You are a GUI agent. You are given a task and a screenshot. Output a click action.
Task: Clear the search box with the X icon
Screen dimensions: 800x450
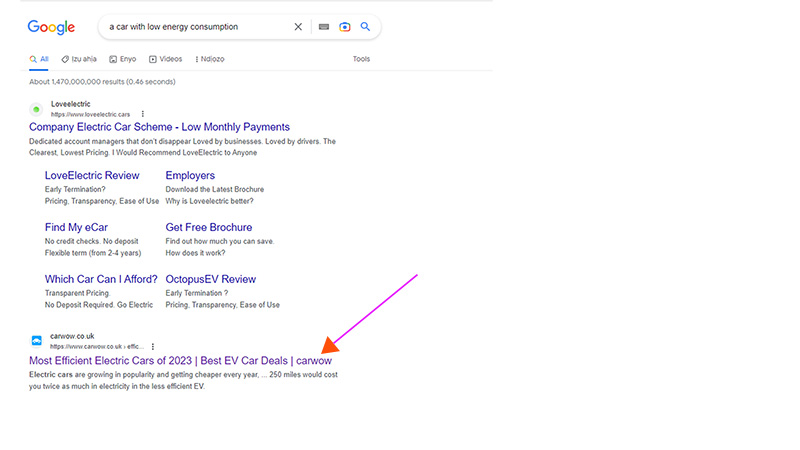coord(298,27)
